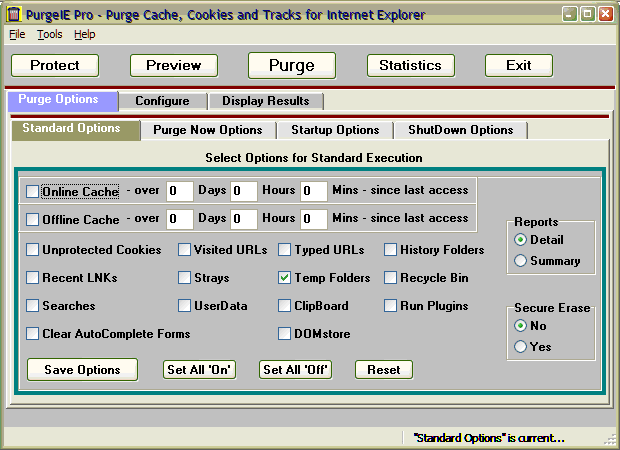This screenshot has width=620, height=450.
Task: Enable the Unprotected Cookies checkbox
Action: click(x=33, y=250)
